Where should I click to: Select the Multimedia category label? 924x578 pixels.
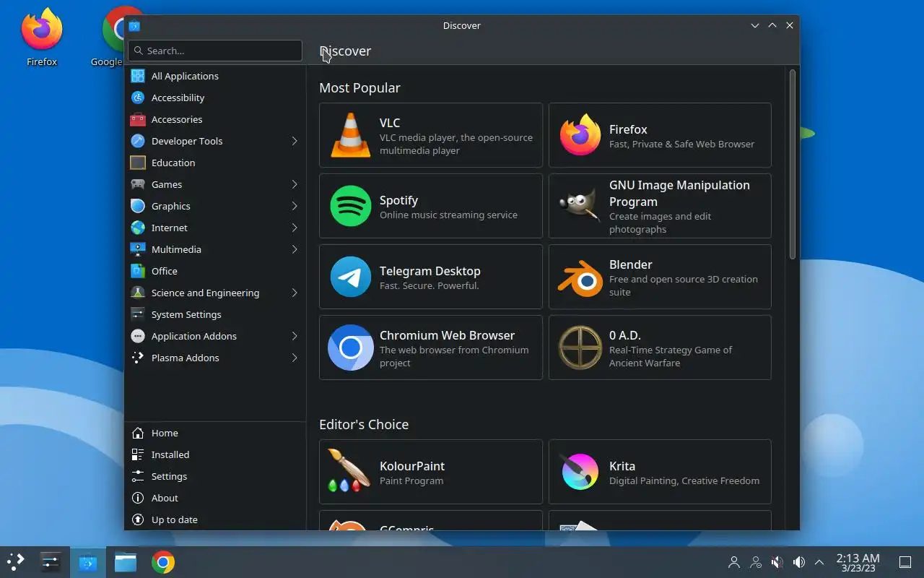pyautogui.click(x=176, y=249)
